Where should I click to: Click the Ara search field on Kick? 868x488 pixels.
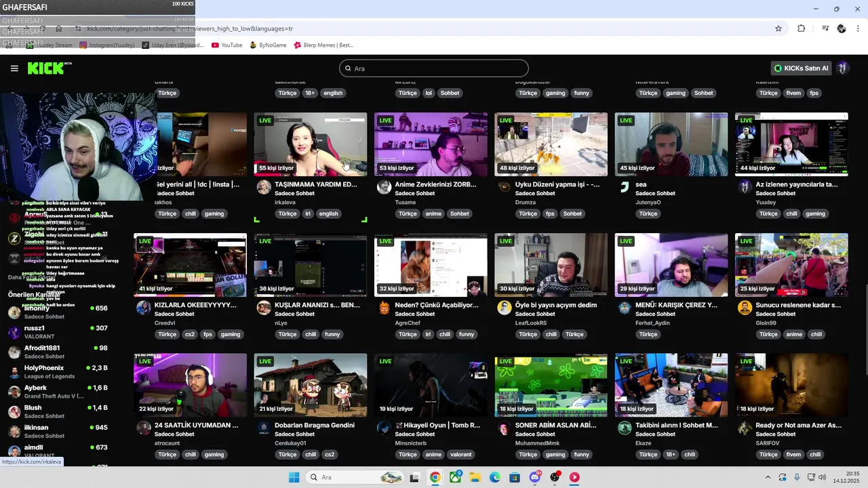434,68
